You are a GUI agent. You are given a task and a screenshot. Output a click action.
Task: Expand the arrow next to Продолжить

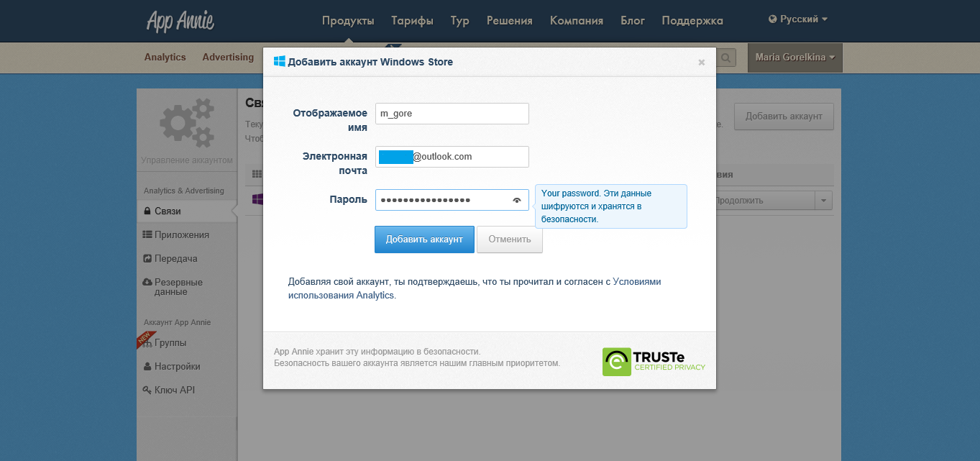pos(824,201)
